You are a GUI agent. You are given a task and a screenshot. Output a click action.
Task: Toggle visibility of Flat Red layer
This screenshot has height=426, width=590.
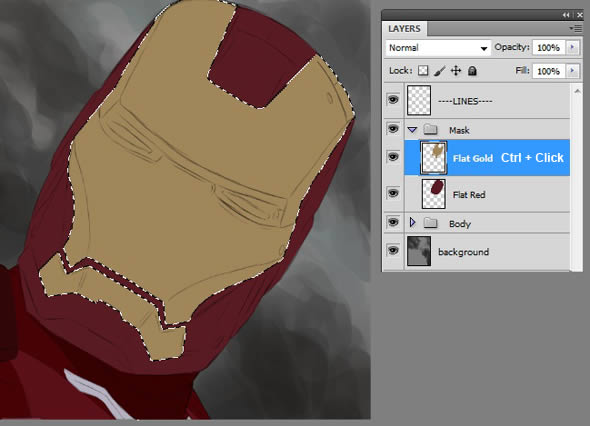click(x=393, y=193)
